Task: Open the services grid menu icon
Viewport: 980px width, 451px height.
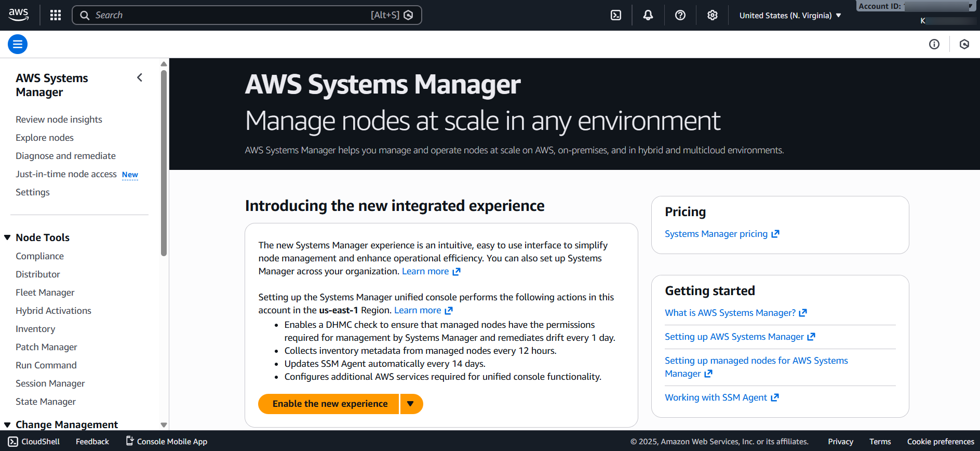Action: [x=56, y=15]
